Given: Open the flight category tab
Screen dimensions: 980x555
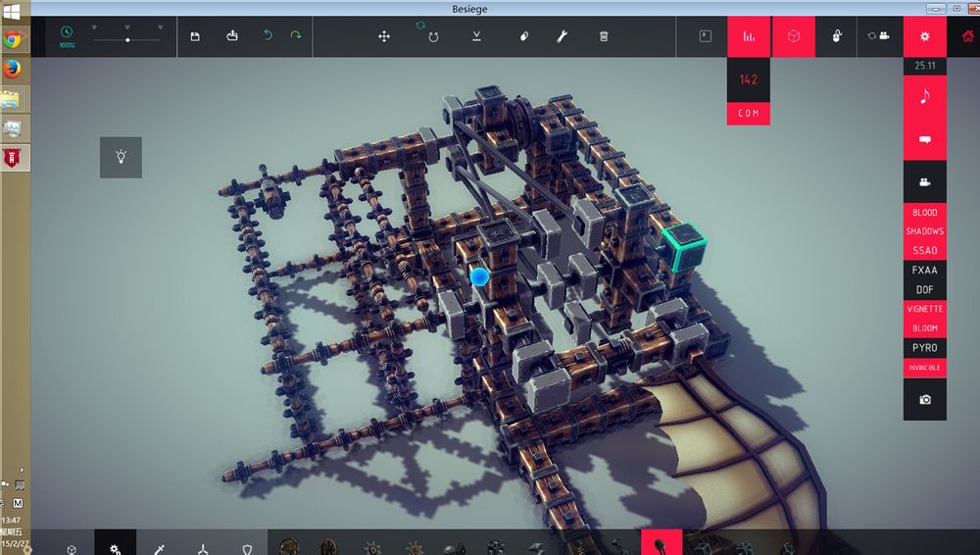Looking at the screenshot, I should click(203, 547).
